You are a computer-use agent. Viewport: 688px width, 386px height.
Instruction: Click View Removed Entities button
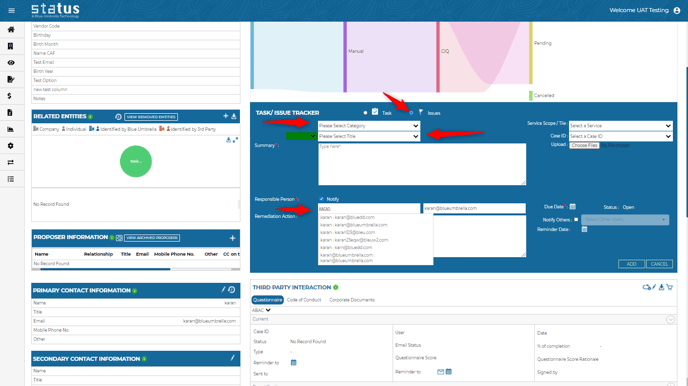[151, 117]
